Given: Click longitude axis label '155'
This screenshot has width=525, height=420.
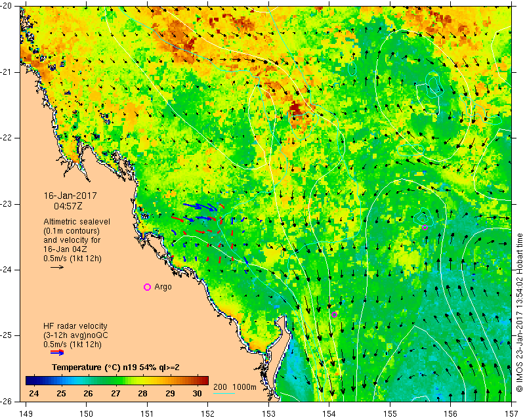Looking at the screenshot, I should 390,414.
